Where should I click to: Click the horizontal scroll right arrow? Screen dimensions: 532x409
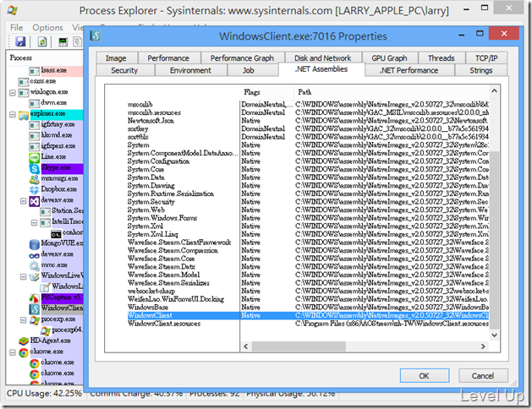coord(483,346)
